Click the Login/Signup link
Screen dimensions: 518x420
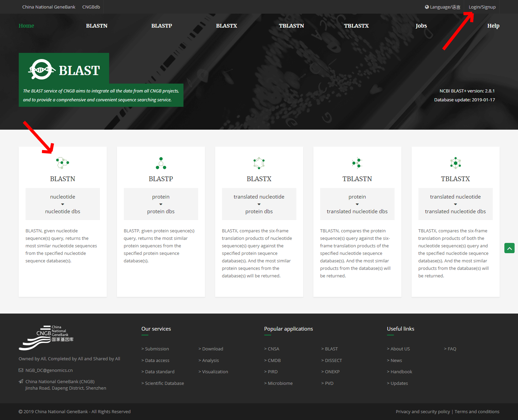tap(482, 7)
